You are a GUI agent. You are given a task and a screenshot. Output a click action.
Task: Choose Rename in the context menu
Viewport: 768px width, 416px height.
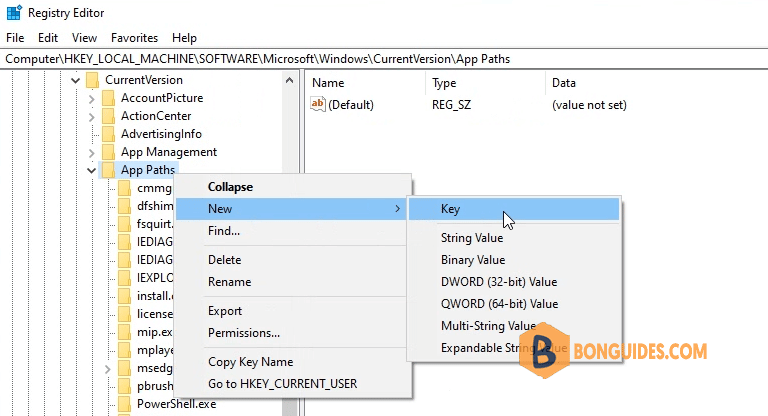coord(293,282)
